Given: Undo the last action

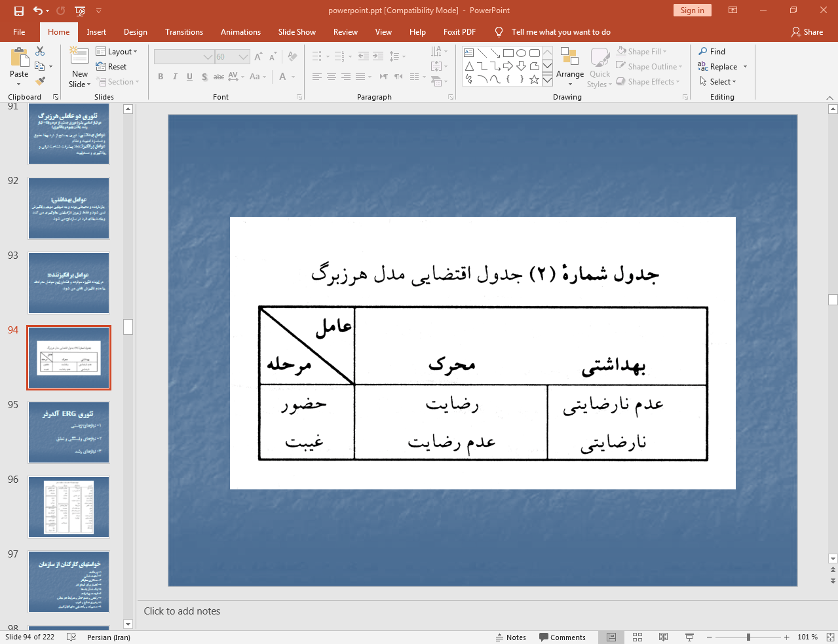Looking at the screenshot, I should [38, 10].
